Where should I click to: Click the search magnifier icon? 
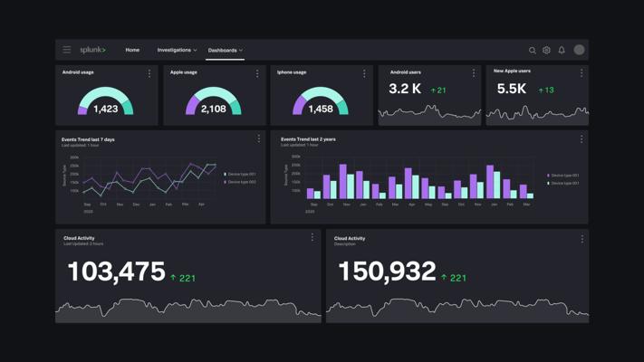pyautogui.click(x=533, y=51)
